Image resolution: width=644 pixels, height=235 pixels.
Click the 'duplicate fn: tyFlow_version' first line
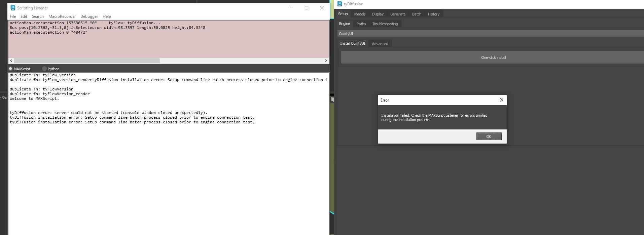pos(43,75)
